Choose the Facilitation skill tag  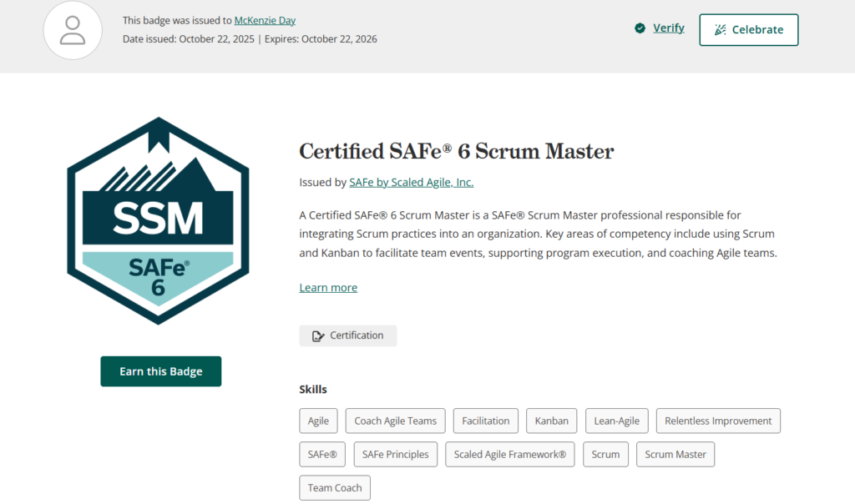pyautogui.click(x=485, y=421)
